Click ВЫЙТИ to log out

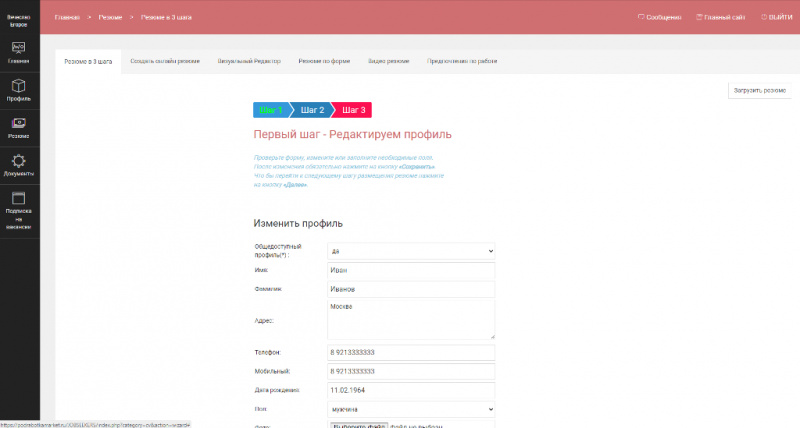point(776,17)
